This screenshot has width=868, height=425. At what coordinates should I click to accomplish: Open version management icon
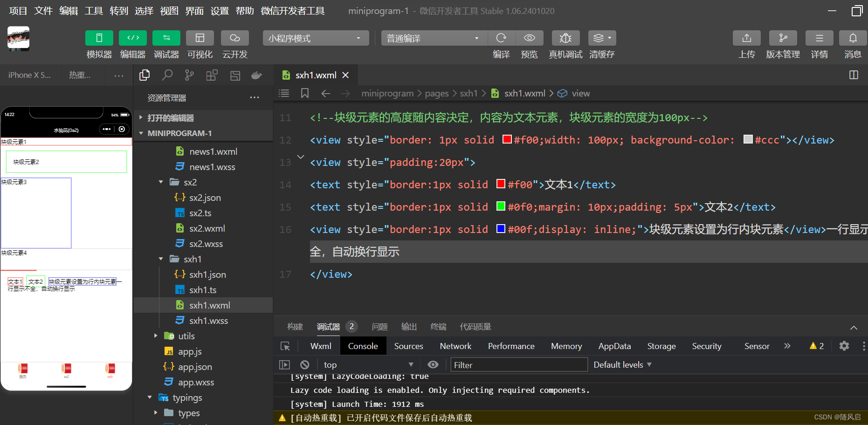tap(783, 38)
